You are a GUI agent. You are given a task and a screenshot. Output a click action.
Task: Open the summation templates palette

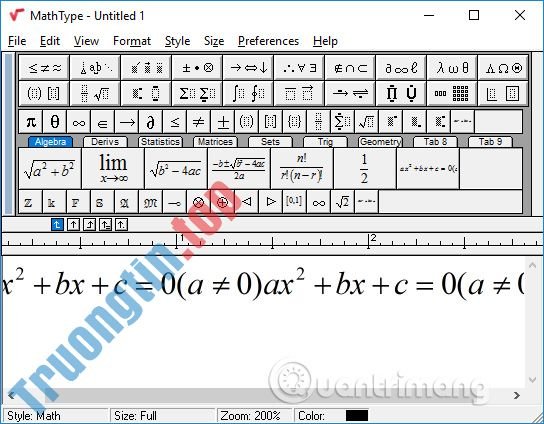tap(197, 93)
